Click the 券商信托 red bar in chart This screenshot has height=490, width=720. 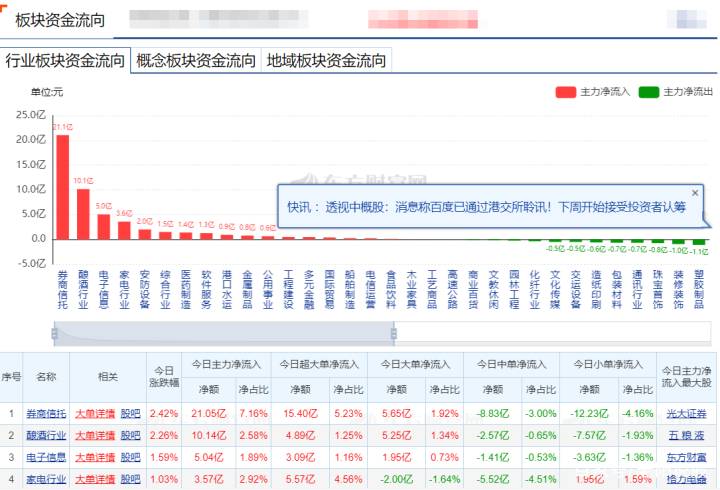point(63,187)
